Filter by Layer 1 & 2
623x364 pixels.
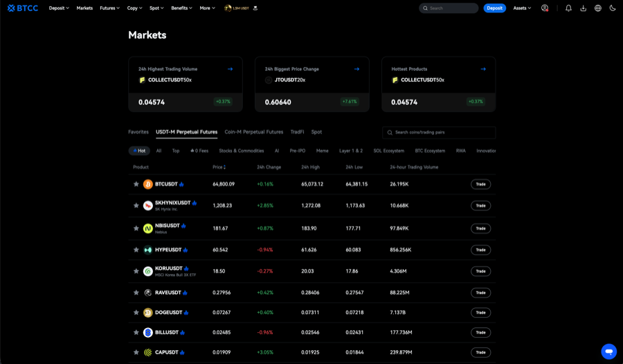point(351,151)
